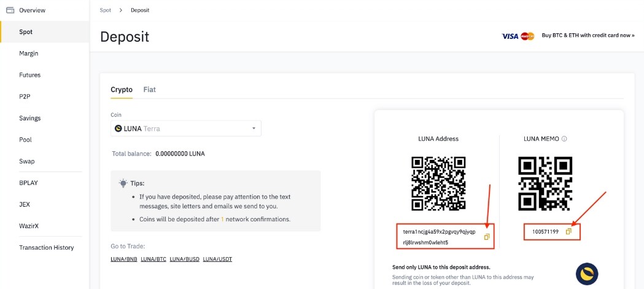This screenshot has width=644, height=289.
Task: Copy the LUNA address using copy icon
Action: 487,237
